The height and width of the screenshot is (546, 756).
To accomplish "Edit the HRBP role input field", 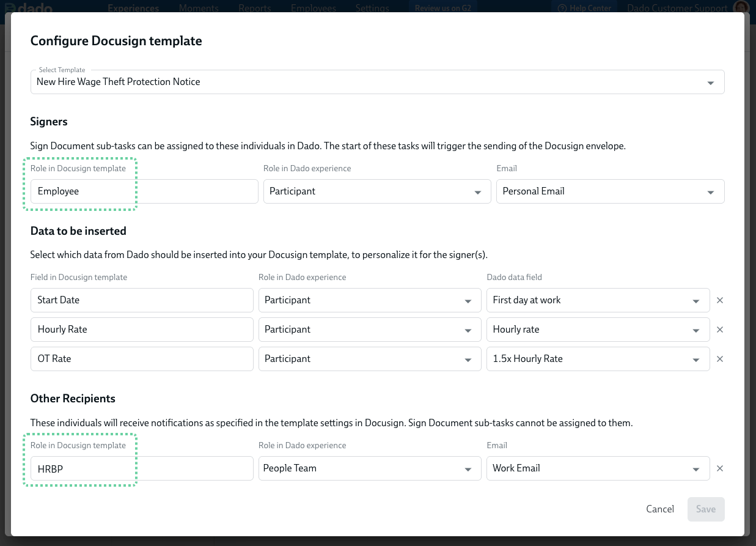I will 142,468.
